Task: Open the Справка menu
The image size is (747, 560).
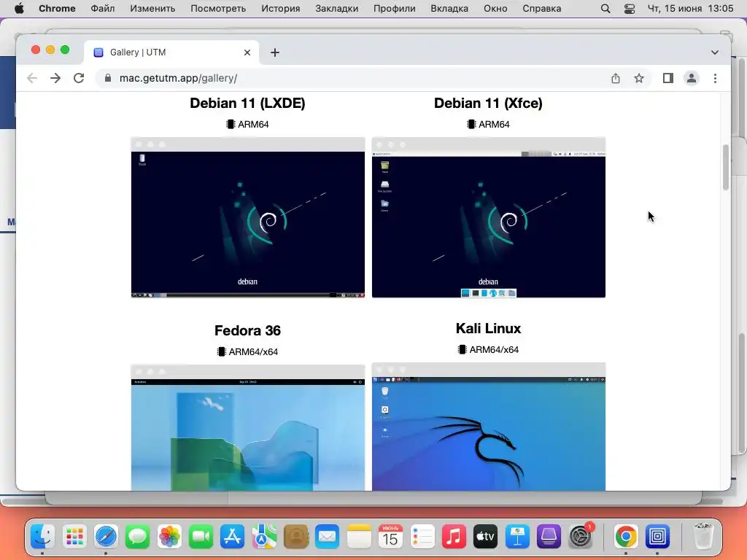Action: 542,9
